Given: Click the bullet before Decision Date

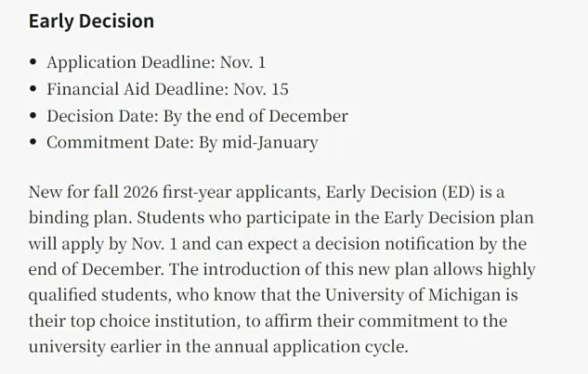Looking at the screenshot, I should click(33, 116).
